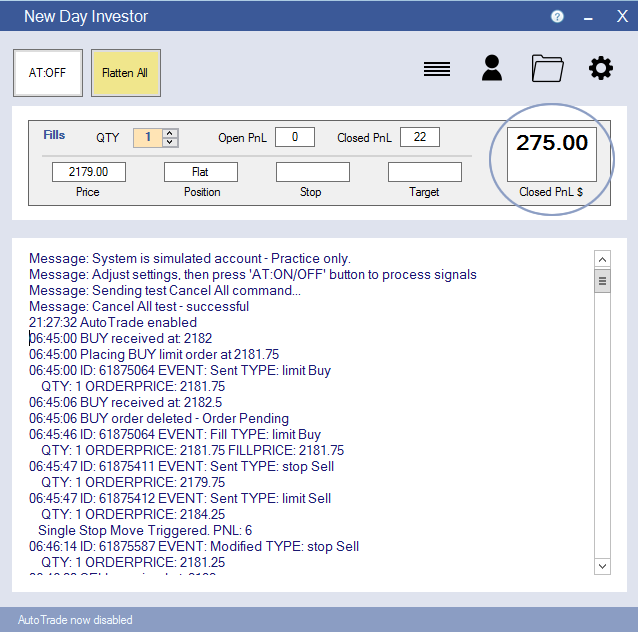This screenshot has height=632, width=638.
Task: Click the help question mark icon
Action: tap(557, 17)
